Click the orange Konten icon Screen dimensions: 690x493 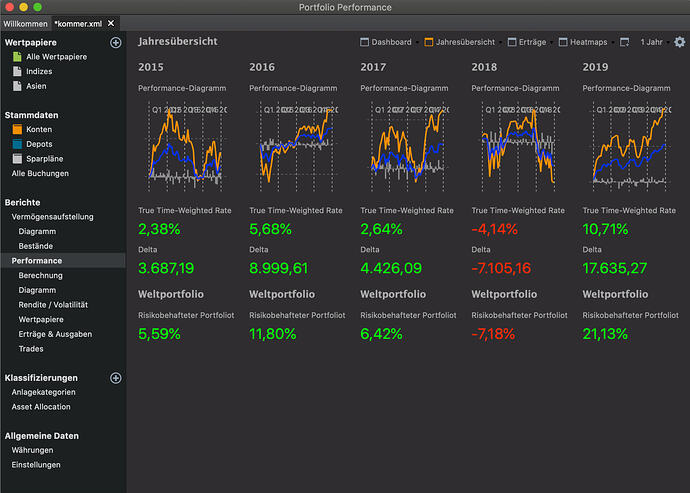click(17, 129)
